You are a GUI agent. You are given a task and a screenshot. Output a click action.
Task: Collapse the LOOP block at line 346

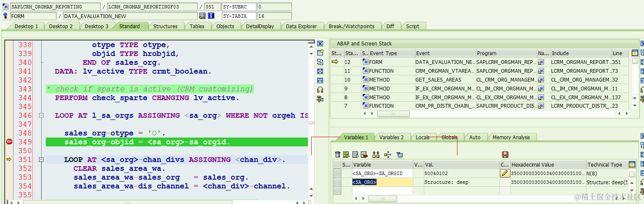point(41,115)
